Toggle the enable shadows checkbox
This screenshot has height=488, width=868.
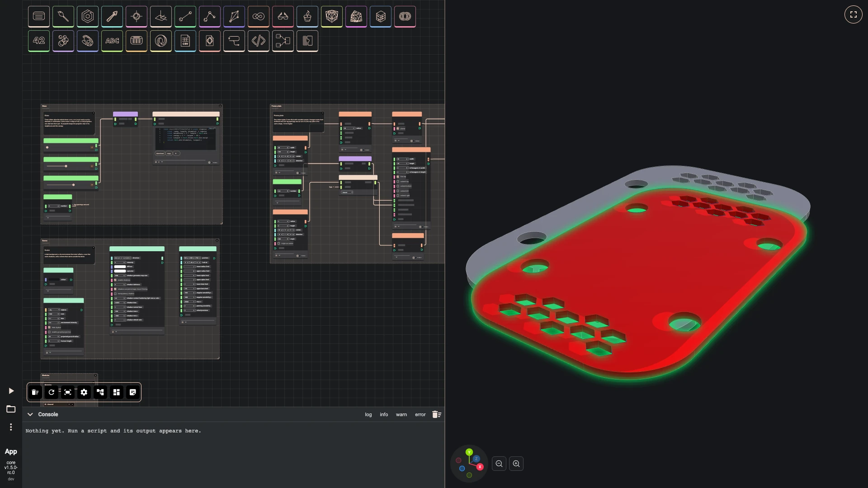point(115,280)
